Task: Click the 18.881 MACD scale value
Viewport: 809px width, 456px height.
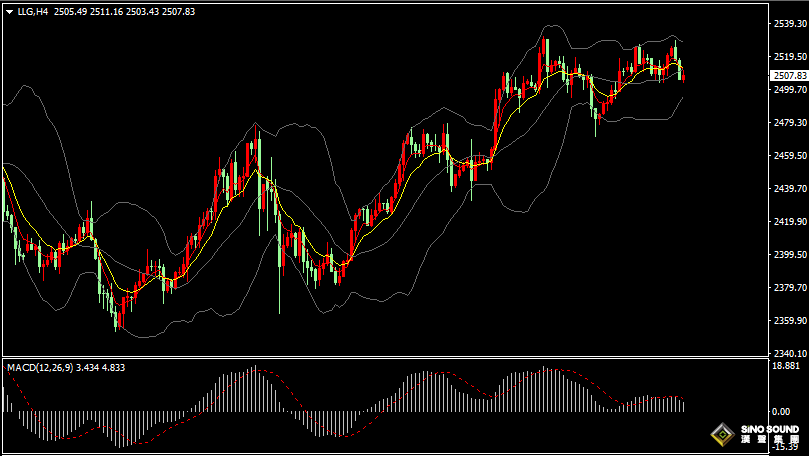Action: [786, 367]
